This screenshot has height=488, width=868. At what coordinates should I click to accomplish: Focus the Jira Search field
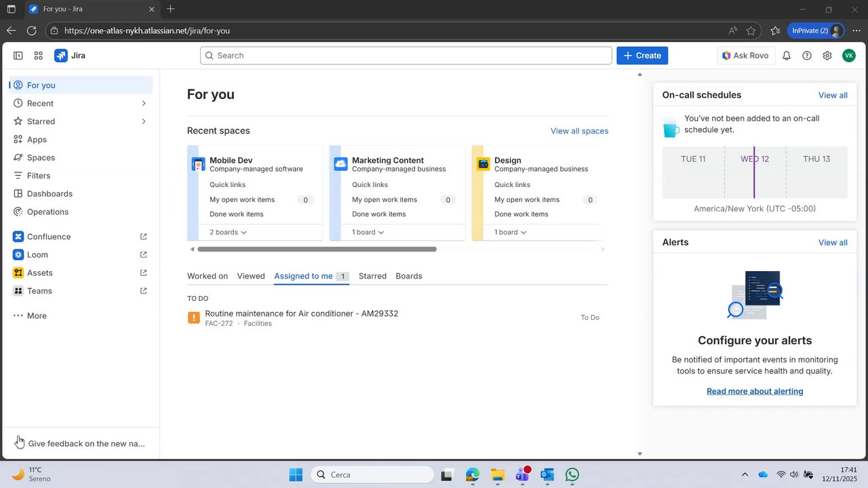click(x=406, y=56)
